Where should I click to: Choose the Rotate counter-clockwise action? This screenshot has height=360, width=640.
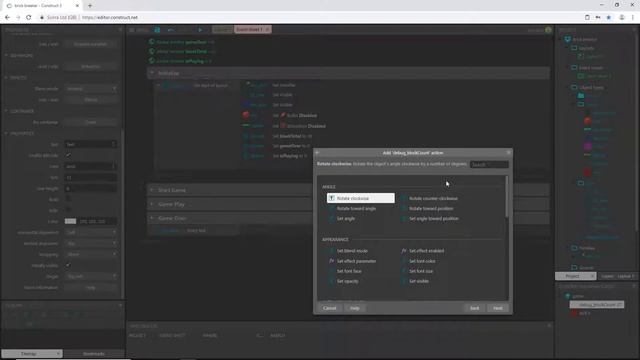[x=433, y=198]
